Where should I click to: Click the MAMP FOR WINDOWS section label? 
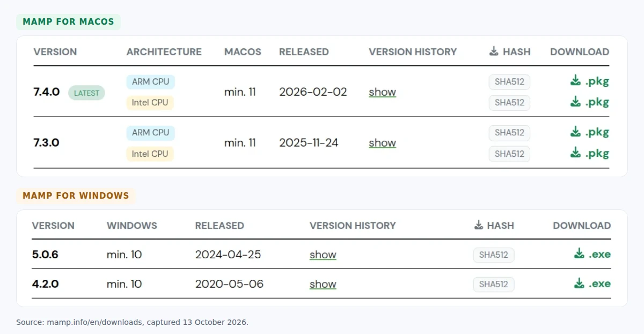76,195
